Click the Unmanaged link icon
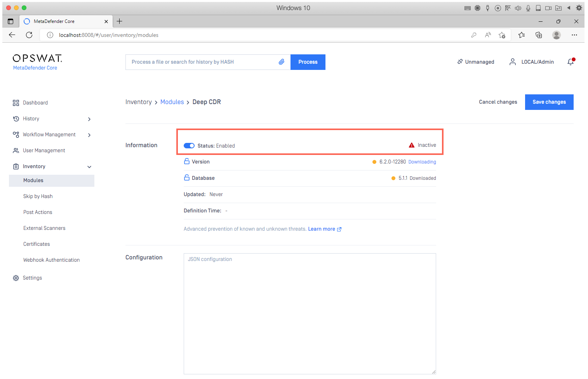Image resolution: width=588 pixels, height=379 pixels. pyautogui.click(x=460, y=61)
